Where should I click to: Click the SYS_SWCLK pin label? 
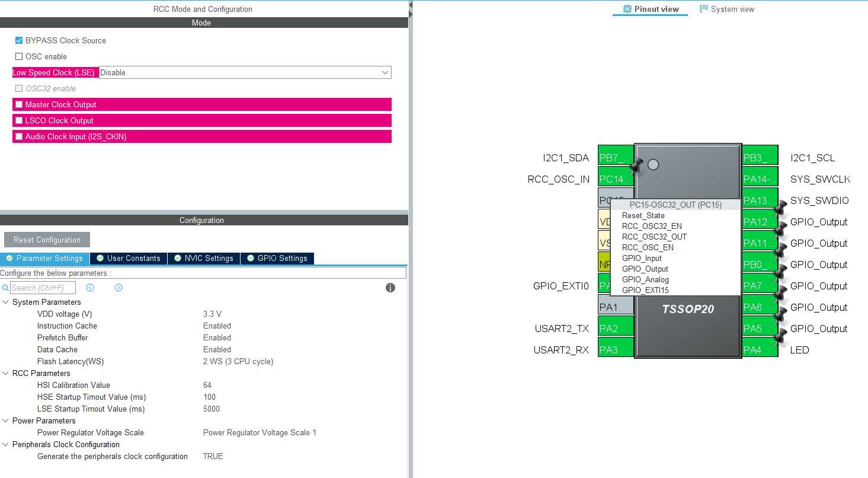pyautogui.click(x=820, y=179)
